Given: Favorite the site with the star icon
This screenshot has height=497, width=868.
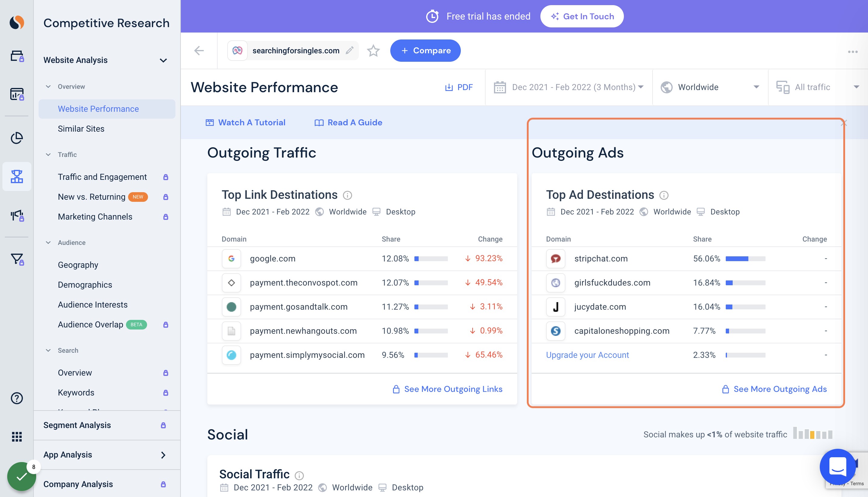Looking at the screenshot, I should pos(373,51).
